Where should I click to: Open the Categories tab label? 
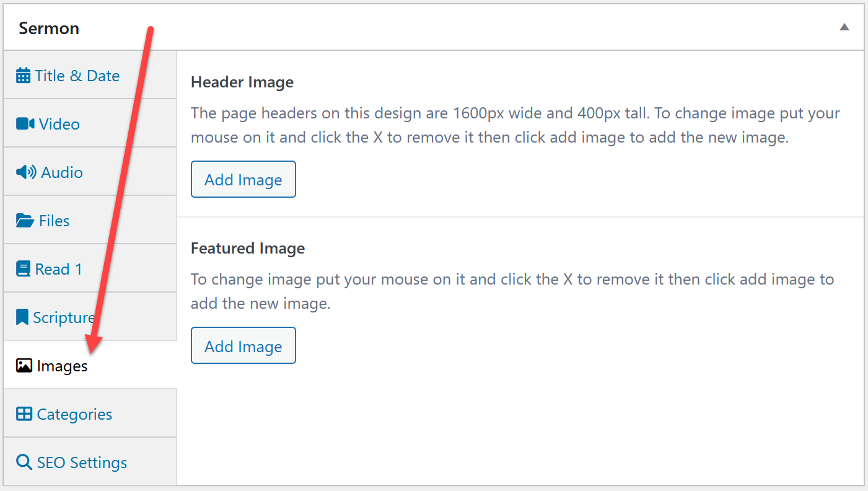(74, 414)
